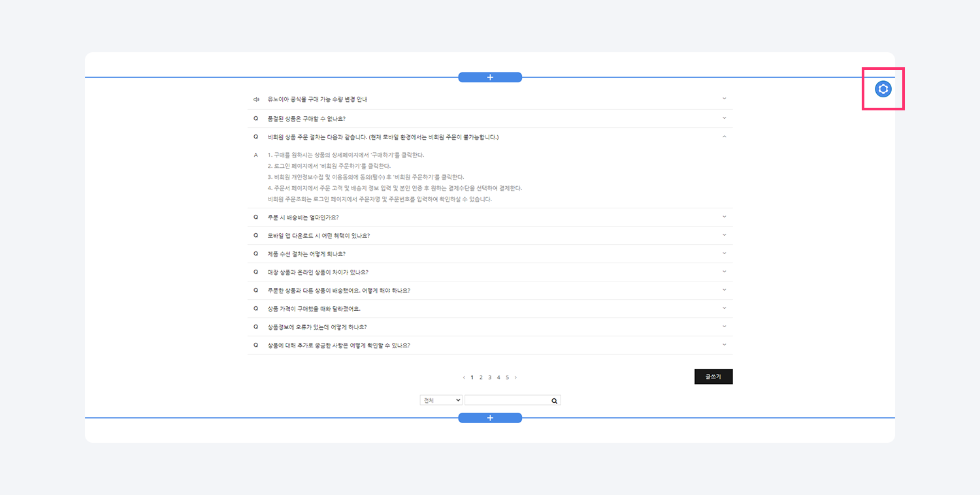Click the speaker icon on notice row

(256, 99)
